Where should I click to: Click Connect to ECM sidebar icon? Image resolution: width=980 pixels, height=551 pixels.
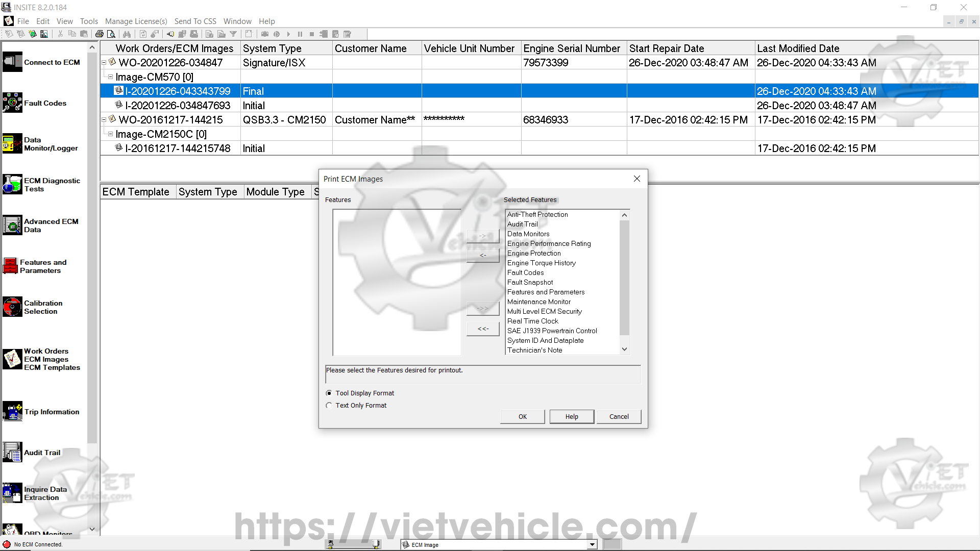tap(13, 62)
